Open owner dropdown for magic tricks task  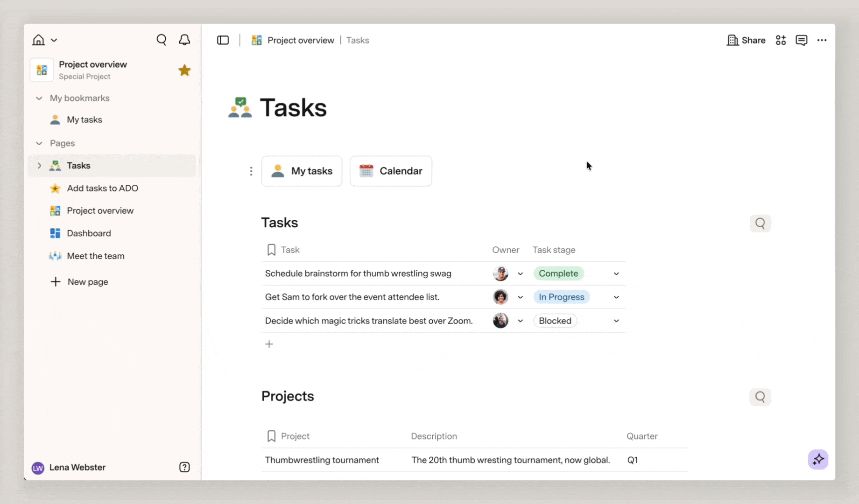tap(520, 321)
